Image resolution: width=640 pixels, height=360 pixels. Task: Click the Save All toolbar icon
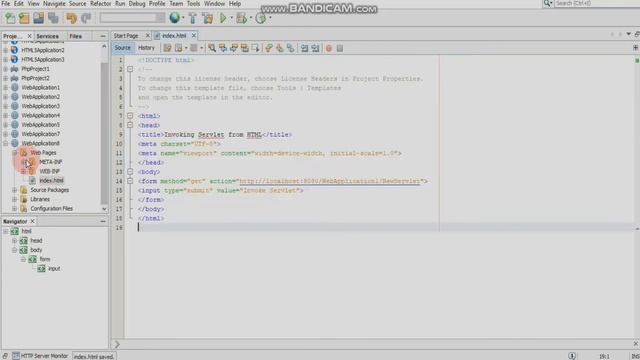tap(53, 18)
